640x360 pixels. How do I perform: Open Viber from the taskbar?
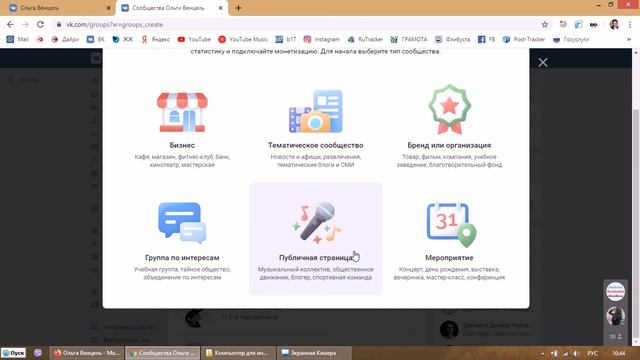(x=38, y=353)
